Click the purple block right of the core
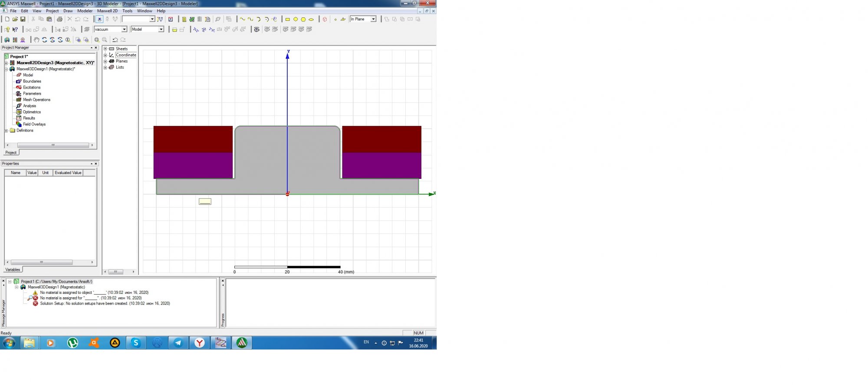The image size is (868, 385). point(381,165)
